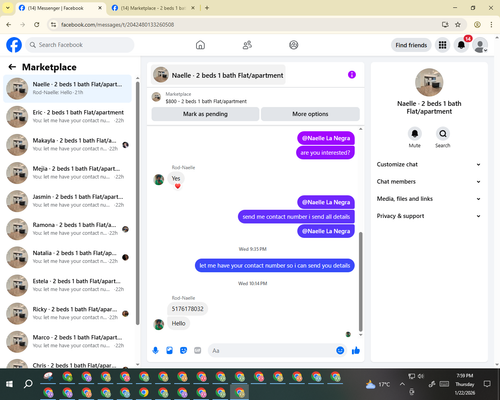The image size is (500, 400).
Task: Click the Search Facebook field
Action: click(80, 45)
